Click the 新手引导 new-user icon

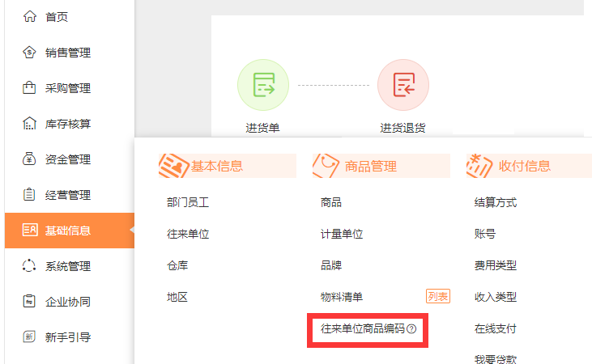coord(29,336)
